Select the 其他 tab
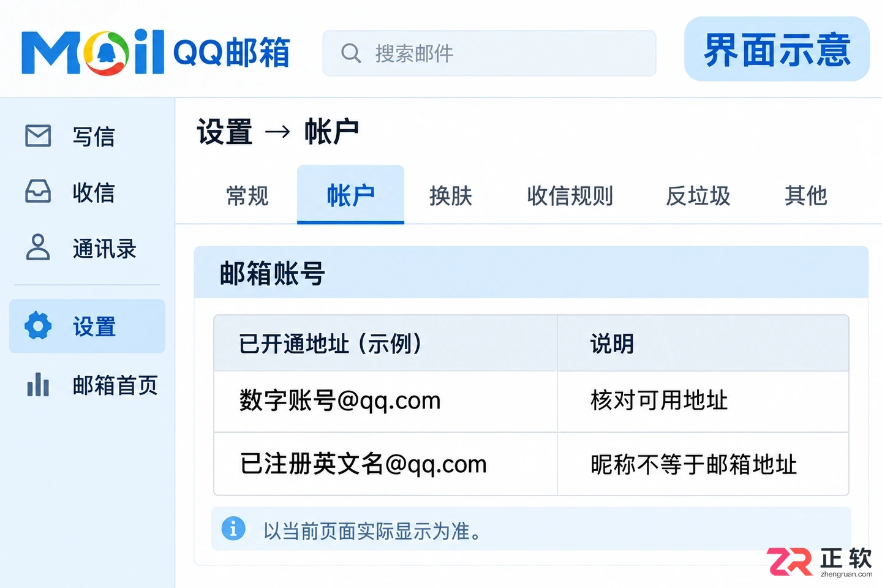 (x=806, y=196)
